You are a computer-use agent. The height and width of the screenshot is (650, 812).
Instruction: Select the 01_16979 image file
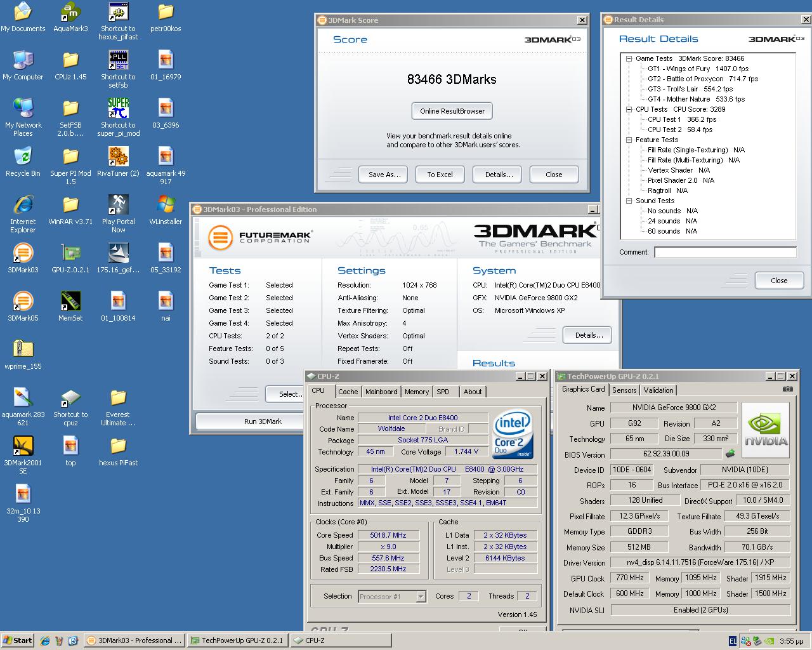click(x=166, y=66)
